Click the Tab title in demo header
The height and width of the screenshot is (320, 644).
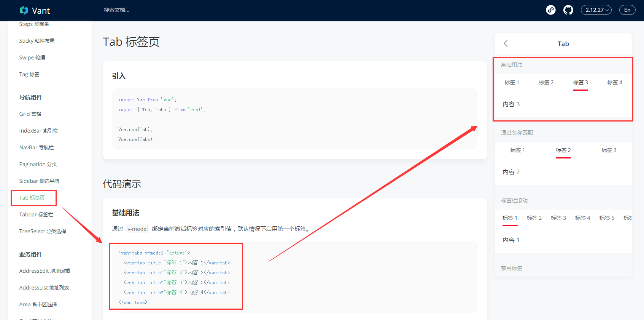[x=563, y=44]
